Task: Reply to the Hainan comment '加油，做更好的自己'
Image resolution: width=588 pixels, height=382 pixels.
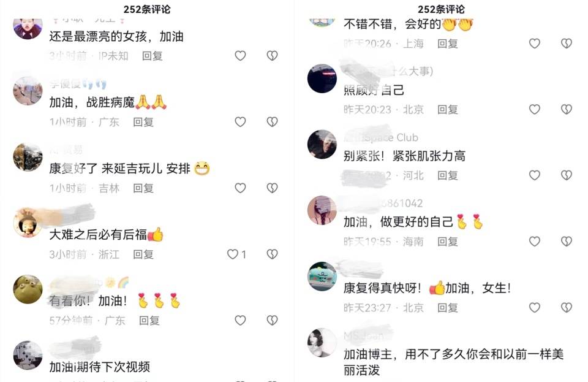Action: tap(448, 242)
